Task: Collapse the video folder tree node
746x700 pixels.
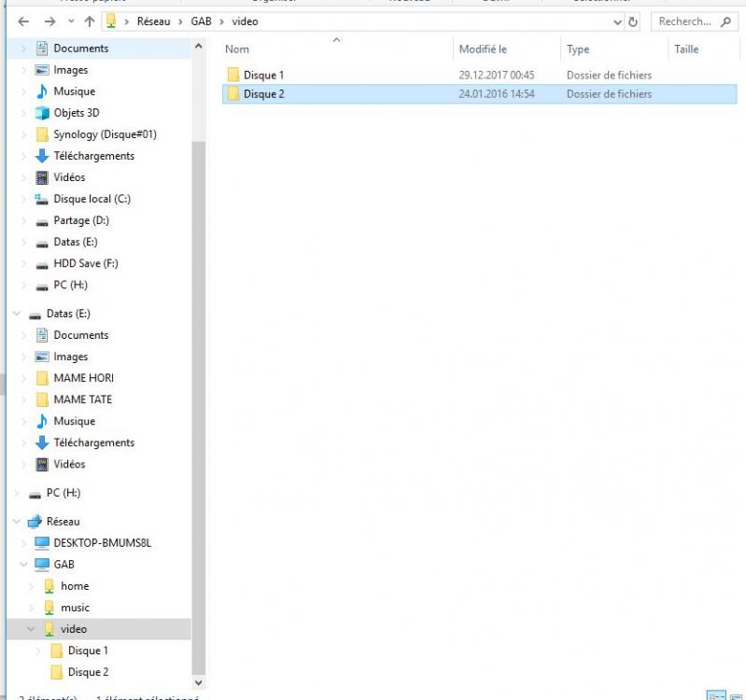Action: click(x=31, y=629)
